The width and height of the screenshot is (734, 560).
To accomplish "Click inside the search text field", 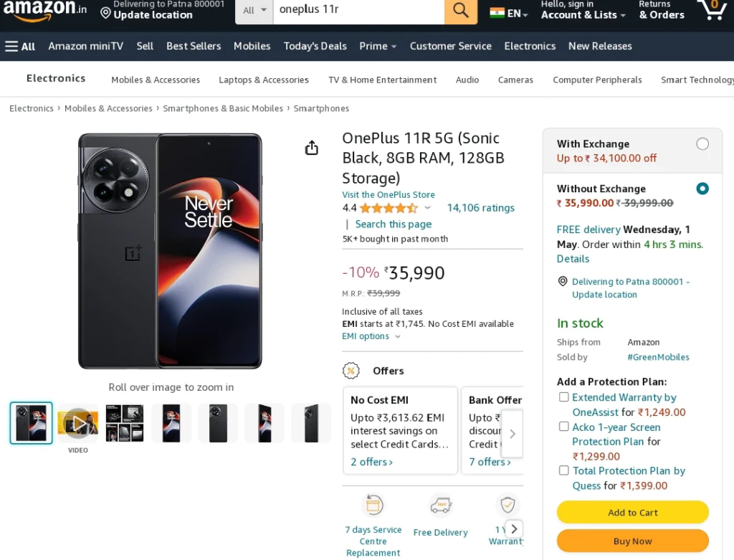I will pos(358,10).
